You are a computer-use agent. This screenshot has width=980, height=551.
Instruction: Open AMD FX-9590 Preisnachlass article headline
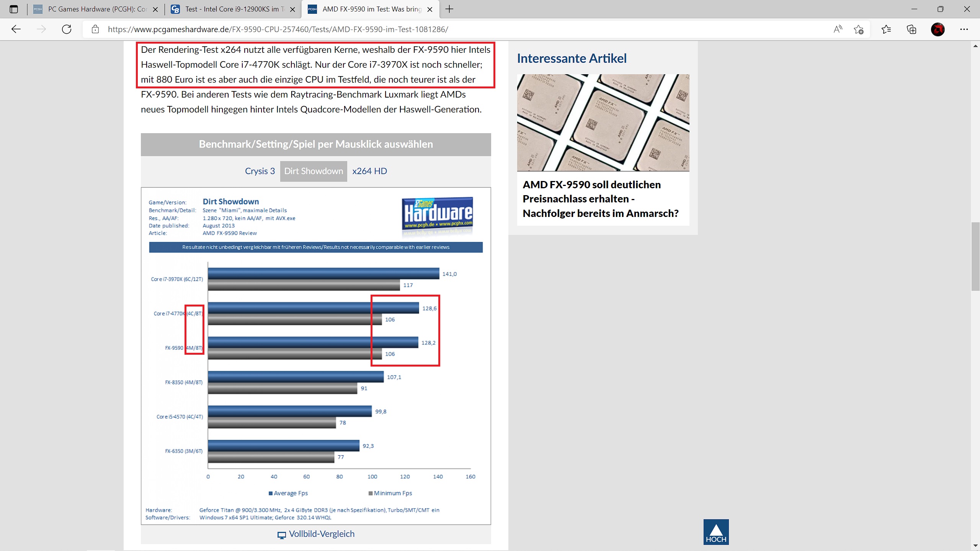pyautogui.click(x=600, y=199)
